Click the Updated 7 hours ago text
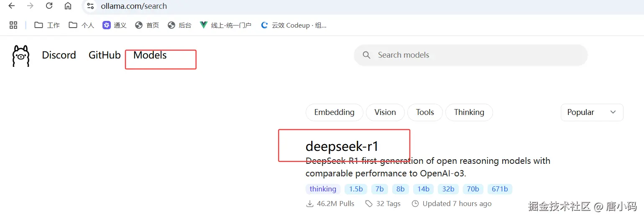The height and width of the screenshot is (219, 644). 457,204
